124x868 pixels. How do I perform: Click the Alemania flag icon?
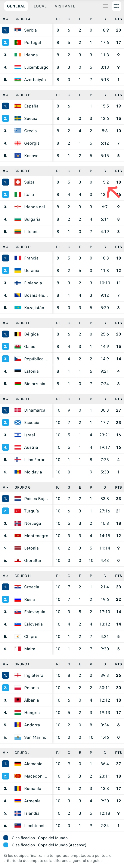pyautogui.click(x=18, y=764)
